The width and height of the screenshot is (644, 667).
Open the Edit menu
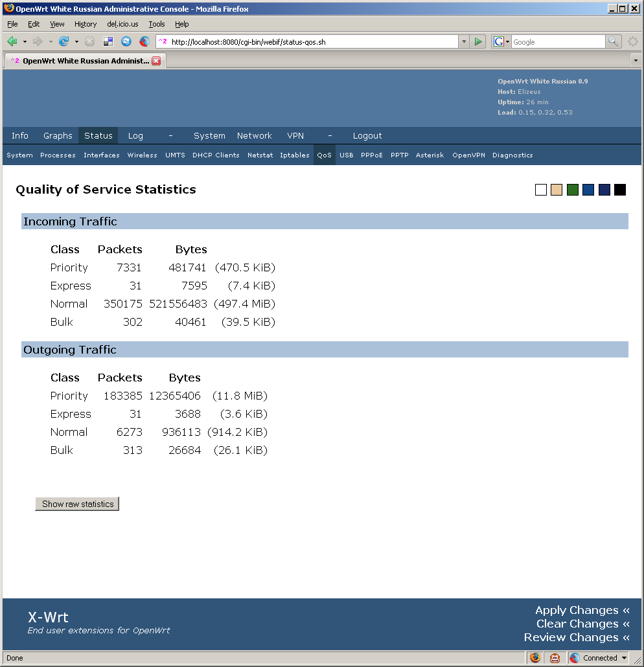[x=34, y=24]
